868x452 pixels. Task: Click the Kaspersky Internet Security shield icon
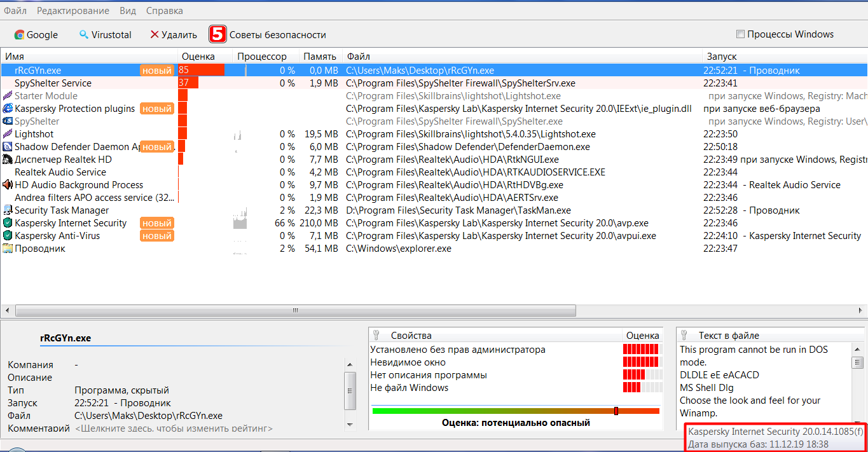tap(8, 223)
